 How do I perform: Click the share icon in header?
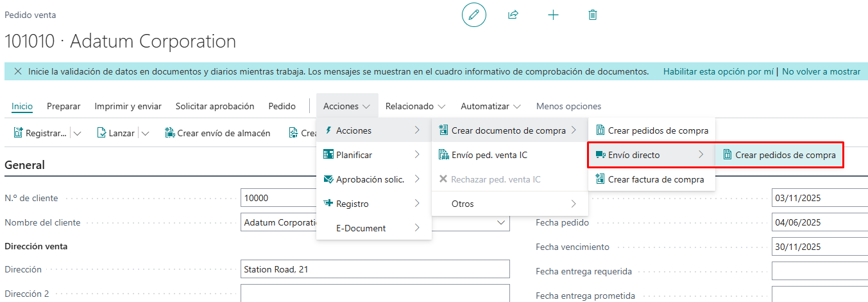(x=513, y=15)
